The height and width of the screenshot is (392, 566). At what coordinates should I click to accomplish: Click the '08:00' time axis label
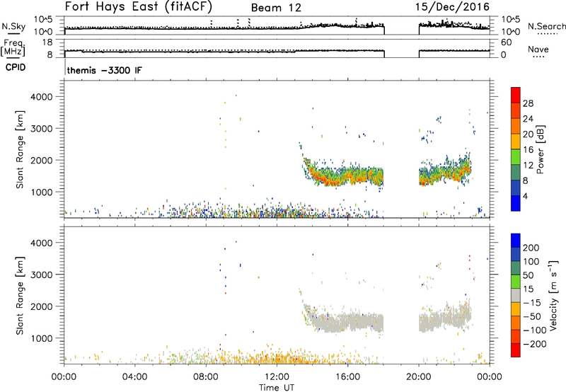pos(206,377)
